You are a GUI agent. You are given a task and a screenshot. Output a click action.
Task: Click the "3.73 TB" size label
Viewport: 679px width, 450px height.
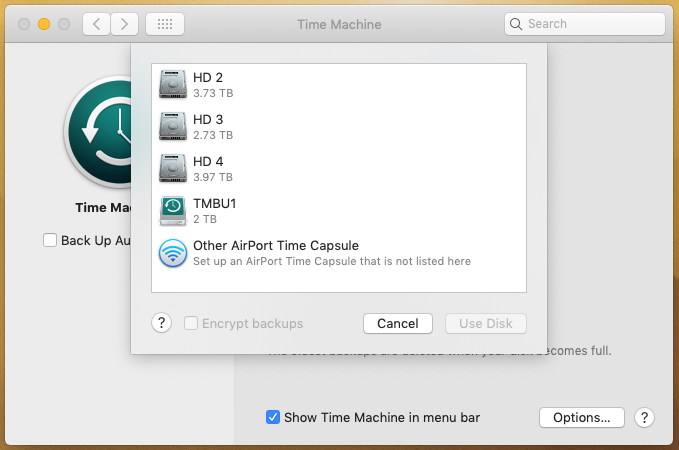(x=213, y=93)
